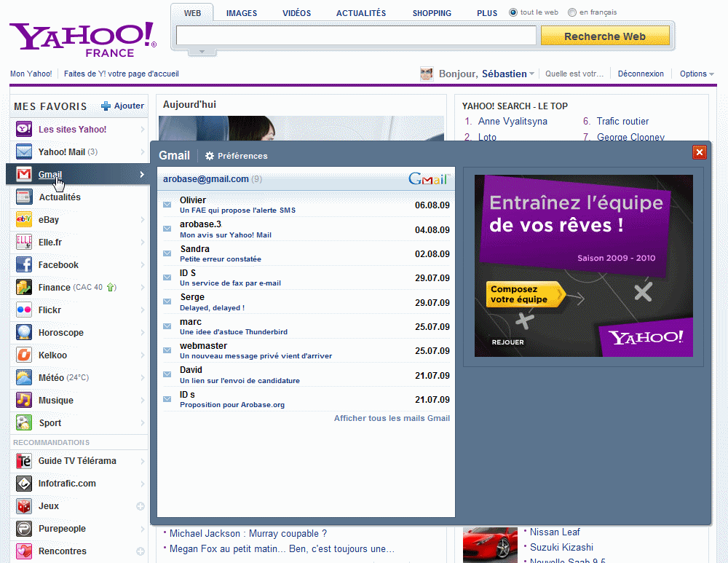Expand the Musique flyout arrow
Image resolution: width=728 pixels, height=563 pixels.
143,400
